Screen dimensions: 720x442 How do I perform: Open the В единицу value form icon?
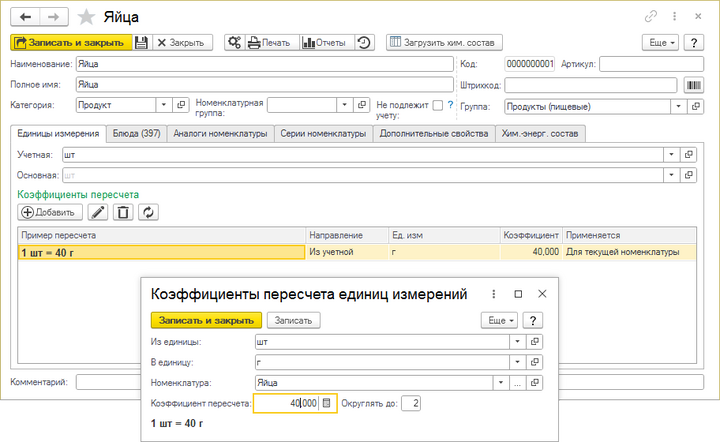534,362
